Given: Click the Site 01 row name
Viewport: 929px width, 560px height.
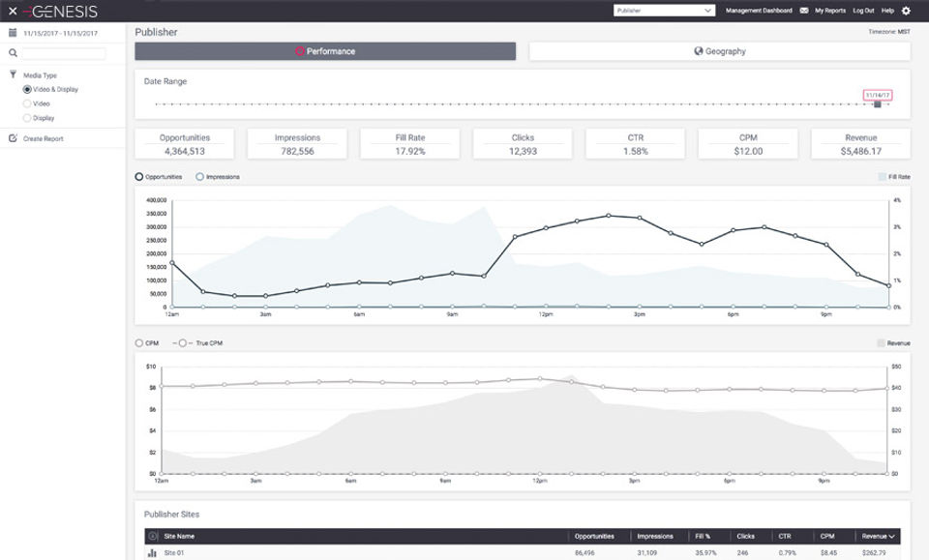Looking at the screenshot, I should point(174,553).
